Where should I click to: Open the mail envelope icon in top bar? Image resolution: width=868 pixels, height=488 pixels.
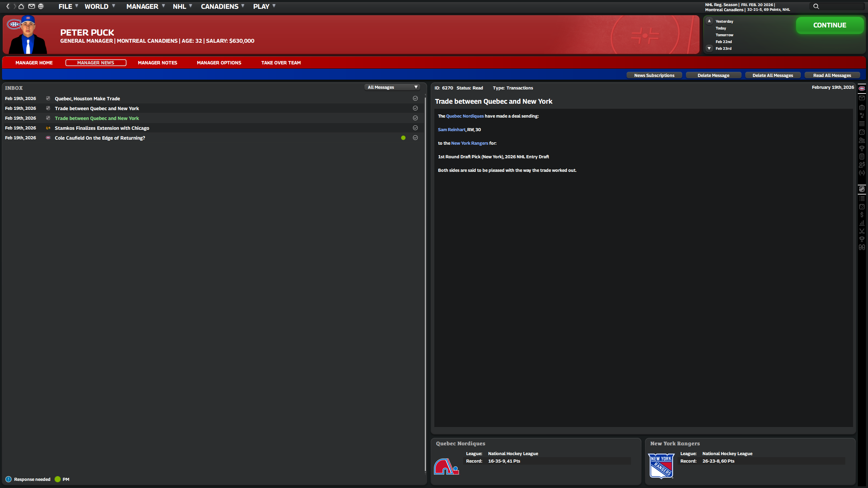click(31, 6)
